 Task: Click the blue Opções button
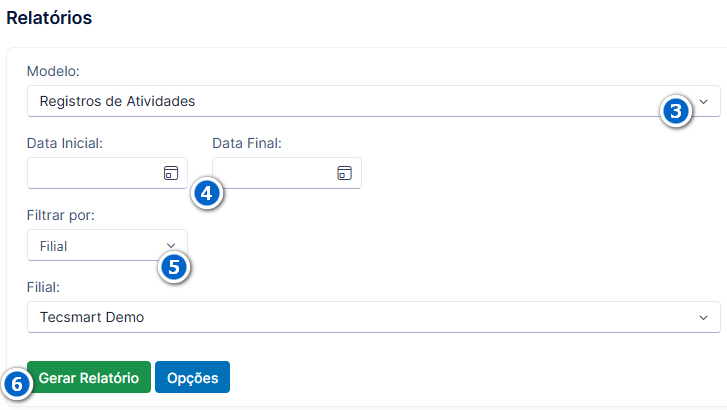point(192,377)
